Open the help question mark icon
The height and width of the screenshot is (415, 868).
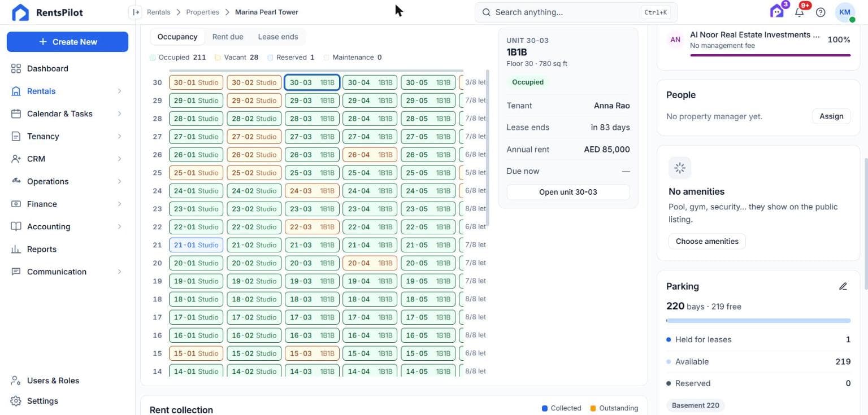click(x=821, y=12)
